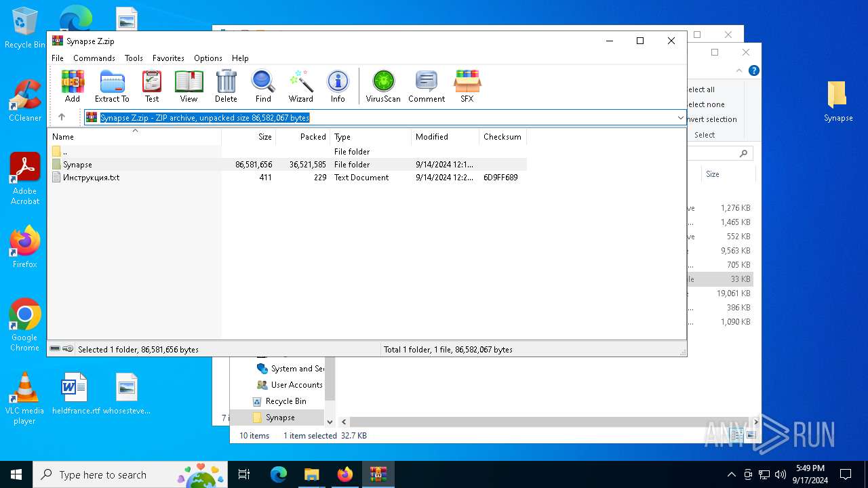Open Task View on the taskbar
The width and height of the screenshot is (868, 488).
click(244, 474)
